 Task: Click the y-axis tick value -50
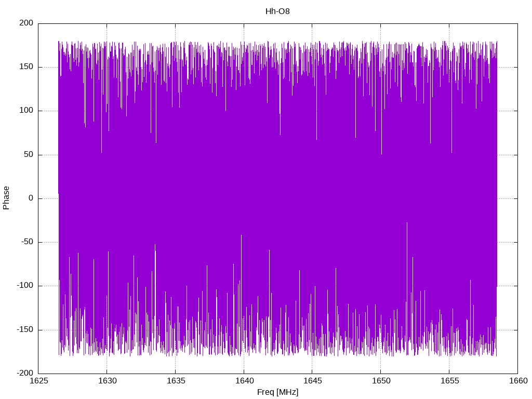[x=27, y=242]
